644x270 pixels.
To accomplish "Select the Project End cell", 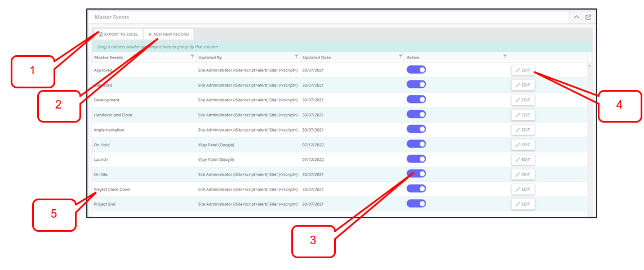I will [x=105, y=204].
